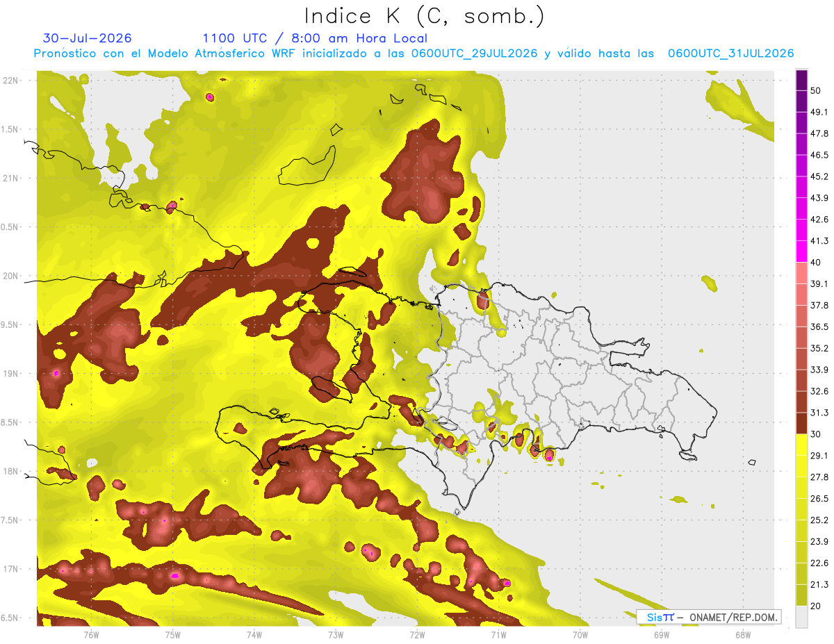Click the '20N' latitude label
Image resolution: width=834 pixels, height=644 pixels.
11,276
